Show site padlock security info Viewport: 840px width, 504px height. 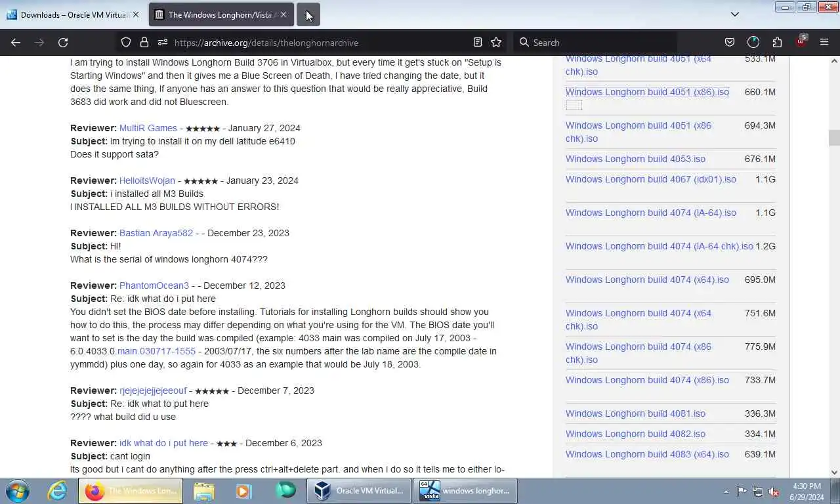(144, 43)
